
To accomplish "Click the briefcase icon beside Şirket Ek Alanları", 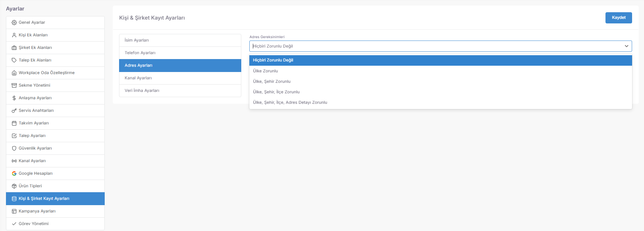I will pos(14,48).
